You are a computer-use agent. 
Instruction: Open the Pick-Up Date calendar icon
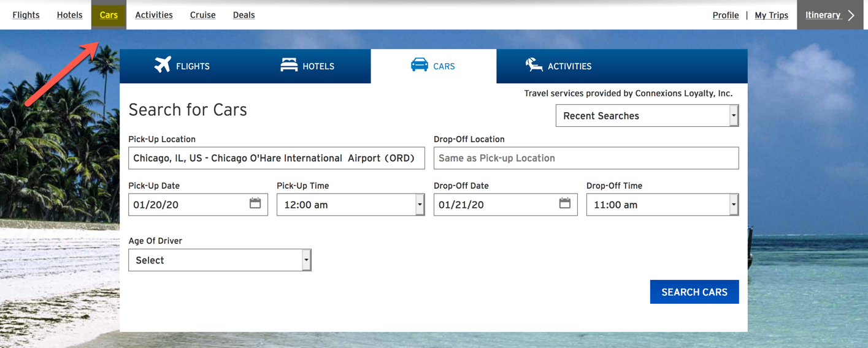coord(255,203)
